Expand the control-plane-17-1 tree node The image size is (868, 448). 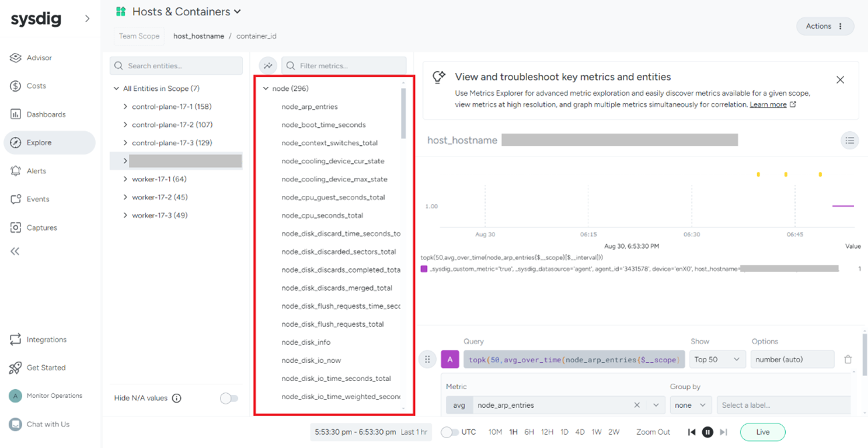125,107
